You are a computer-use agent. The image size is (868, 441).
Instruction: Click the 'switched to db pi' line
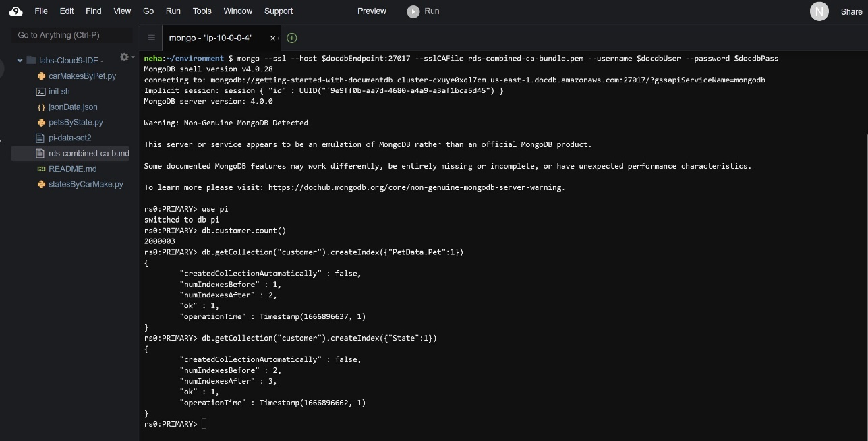pos(181,220)
